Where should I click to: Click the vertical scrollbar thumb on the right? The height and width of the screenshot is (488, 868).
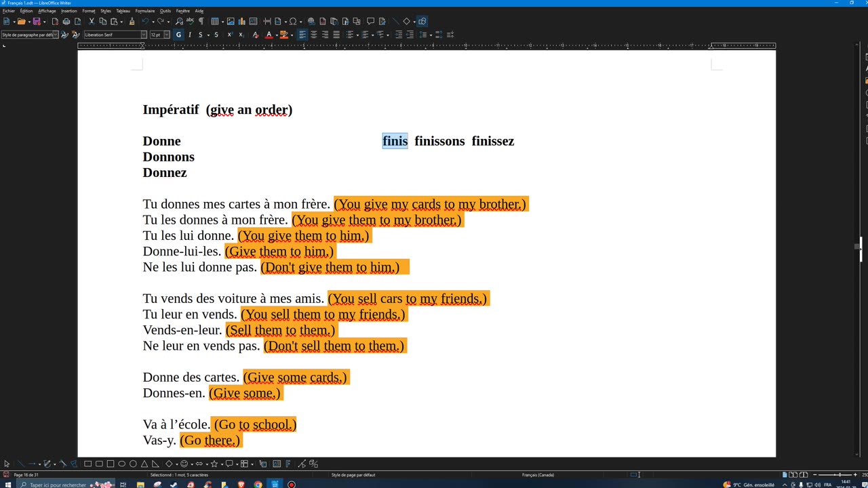(857, 247)
